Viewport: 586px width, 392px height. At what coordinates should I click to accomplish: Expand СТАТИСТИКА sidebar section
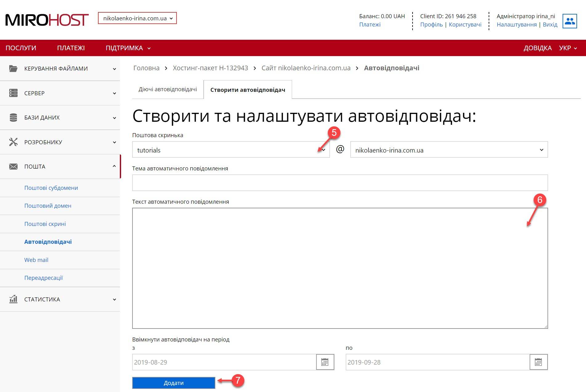point(60,299)
